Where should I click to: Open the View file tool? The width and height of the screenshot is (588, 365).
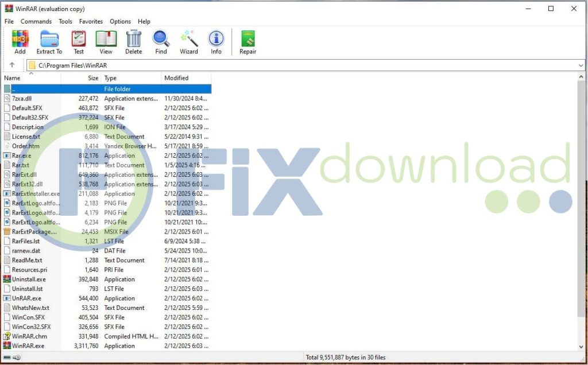click(x=106, y=42)
